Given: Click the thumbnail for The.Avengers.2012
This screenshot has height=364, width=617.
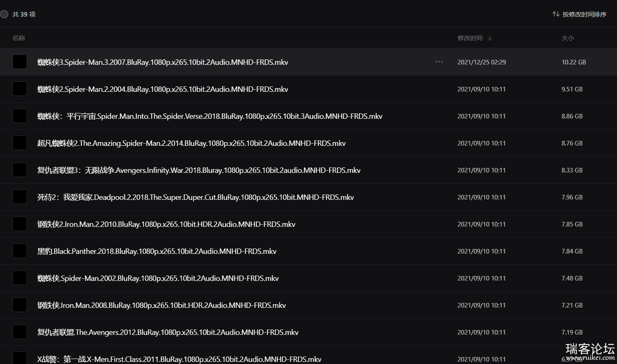Looking at the screenshot, I should click(20, 332).
